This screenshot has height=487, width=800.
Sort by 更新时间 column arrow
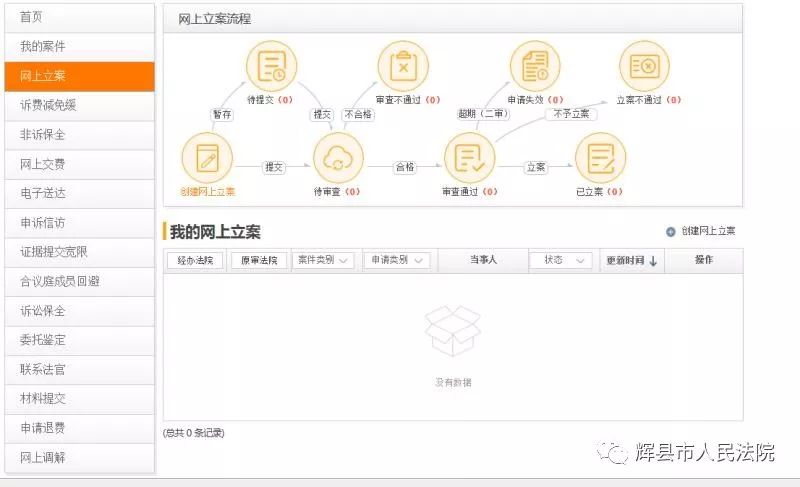(x=653, y=261)
